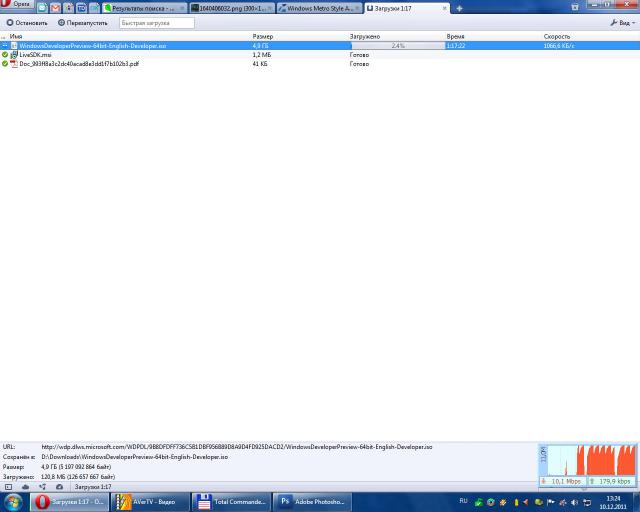Click the 4,9 ГБ size cell

[x=260, y=46]
